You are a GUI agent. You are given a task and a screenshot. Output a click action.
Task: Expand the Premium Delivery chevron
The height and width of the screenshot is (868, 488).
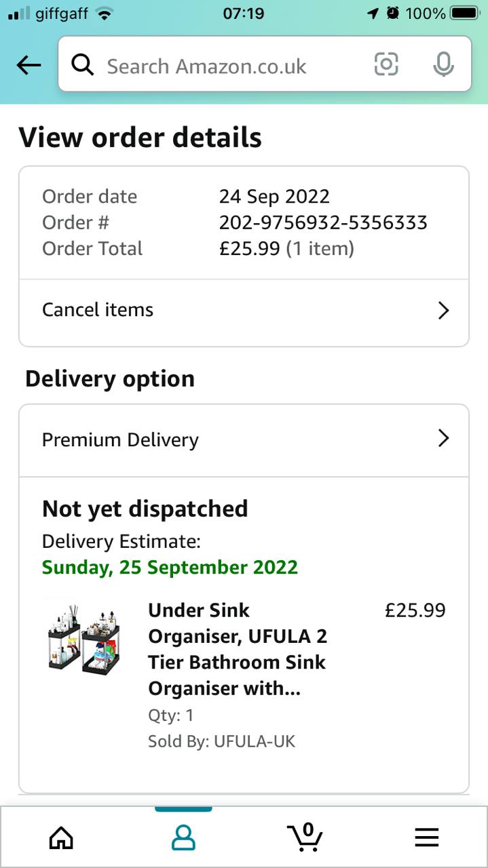443,439
